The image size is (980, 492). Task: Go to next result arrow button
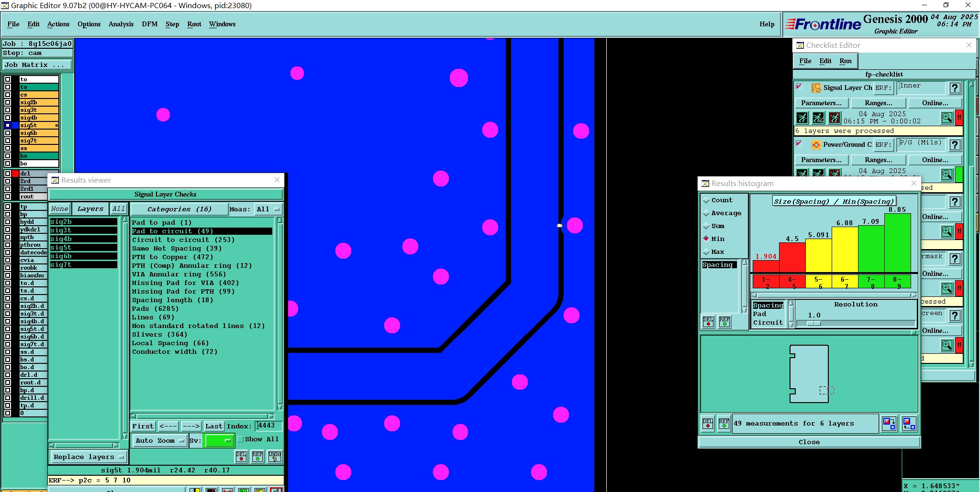click(x=191, y=426)
